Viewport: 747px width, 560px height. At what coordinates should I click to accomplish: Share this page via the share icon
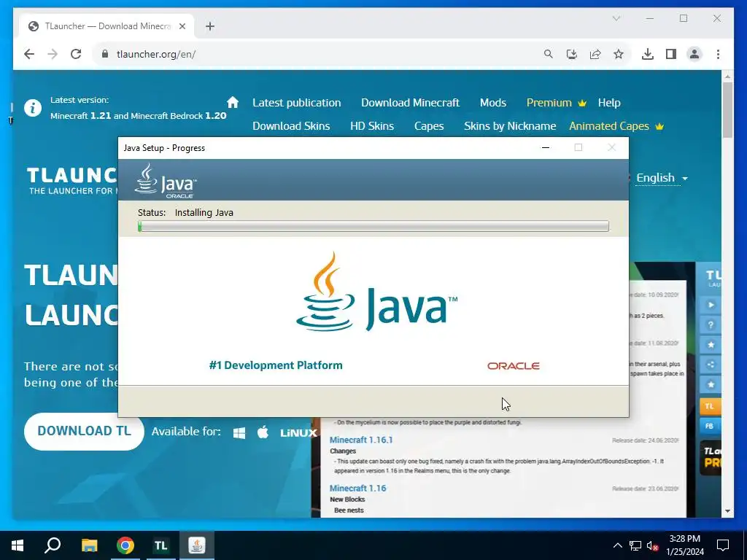point(595,54)
